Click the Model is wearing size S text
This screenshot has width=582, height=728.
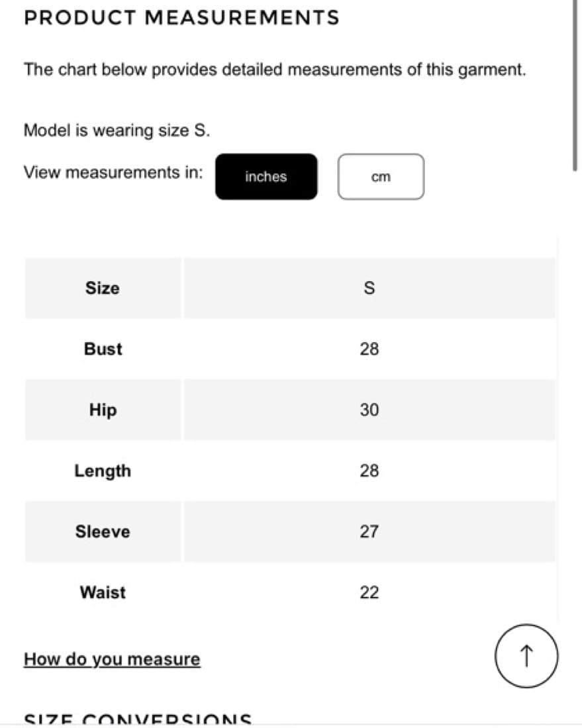point(117,130)
